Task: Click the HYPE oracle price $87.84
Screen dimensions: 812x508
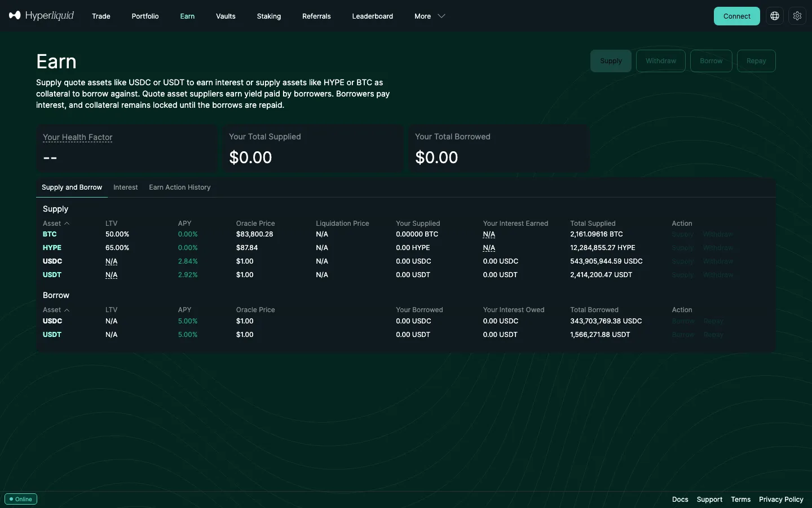Action: [x=247, y=248]
